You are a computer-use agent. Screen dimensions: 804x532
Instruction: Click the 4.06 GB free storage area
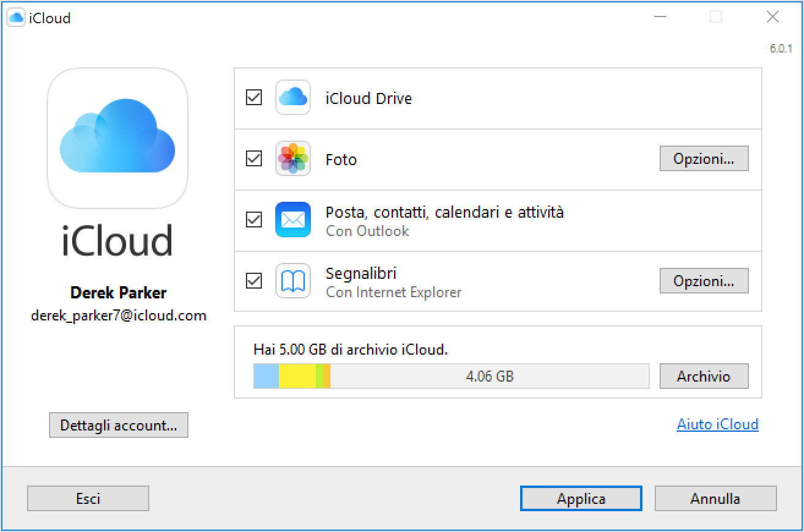point(489,376)
